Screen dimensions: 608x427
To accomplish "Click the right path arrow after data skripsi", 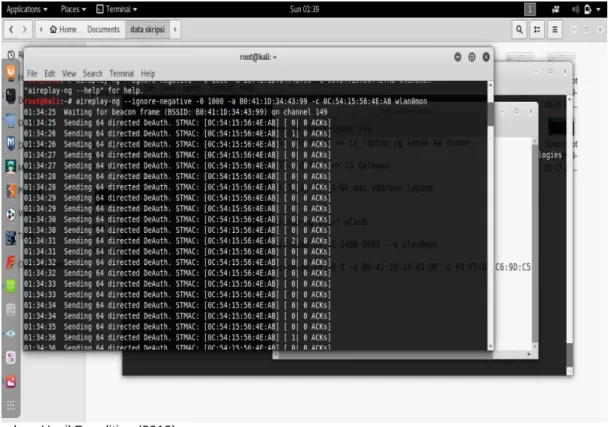I will click(x=175, y=29).
